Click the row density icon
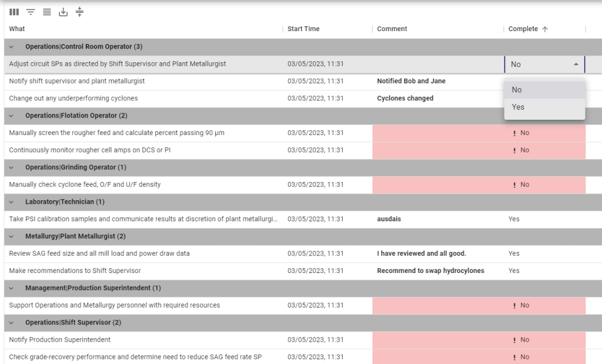602x364 pixels. [47, 12]
